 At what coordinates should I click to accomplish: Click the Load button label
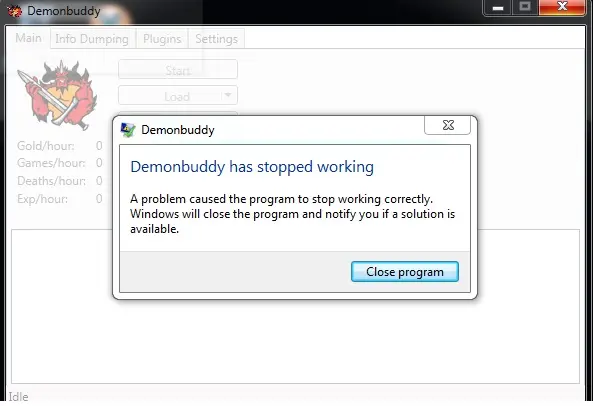[177, 96]
